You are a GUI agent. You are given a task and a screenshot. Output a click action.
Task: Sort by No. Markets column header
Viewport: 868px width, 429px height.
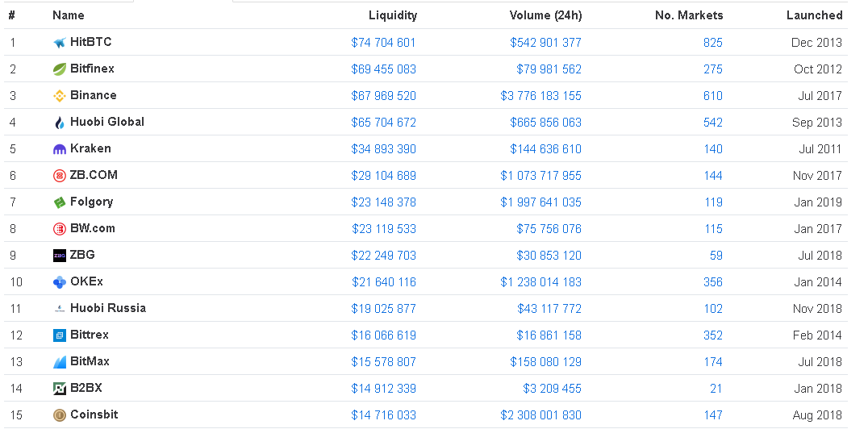click(689, 15)
